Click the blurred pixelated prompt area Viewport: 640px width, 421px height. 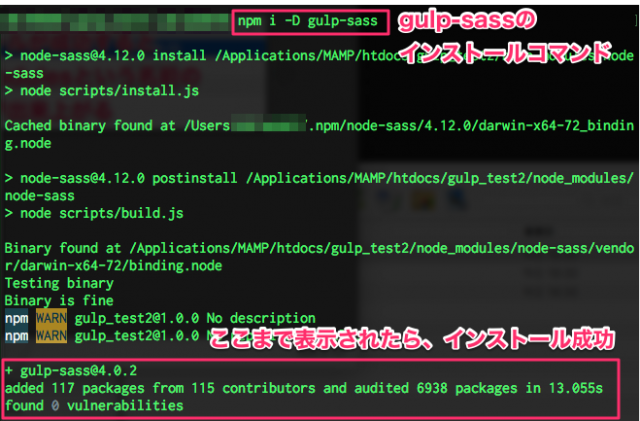115,22
